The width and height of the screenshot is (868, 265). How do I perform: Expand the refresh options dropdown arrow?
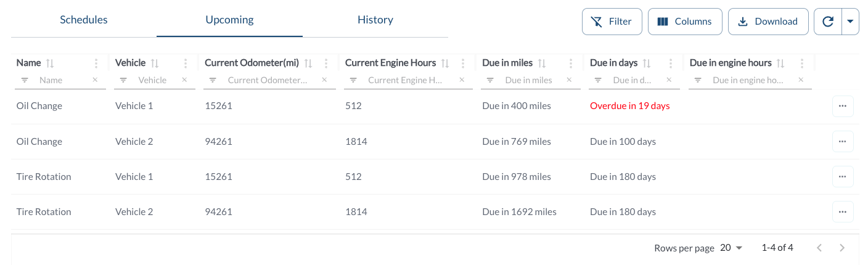(850, 22)
